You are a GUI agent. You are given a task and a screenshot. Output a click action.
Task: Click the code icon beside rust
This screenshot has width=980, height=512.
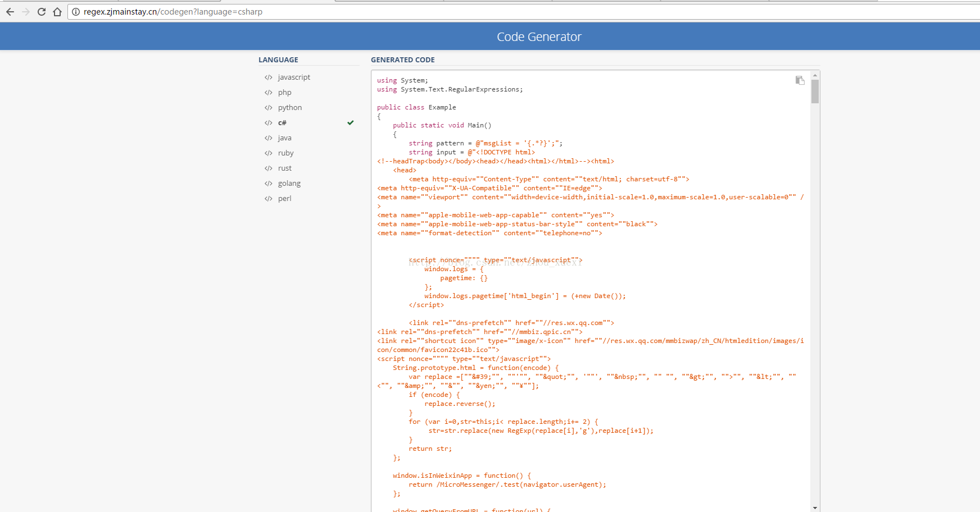click(269, 168)
